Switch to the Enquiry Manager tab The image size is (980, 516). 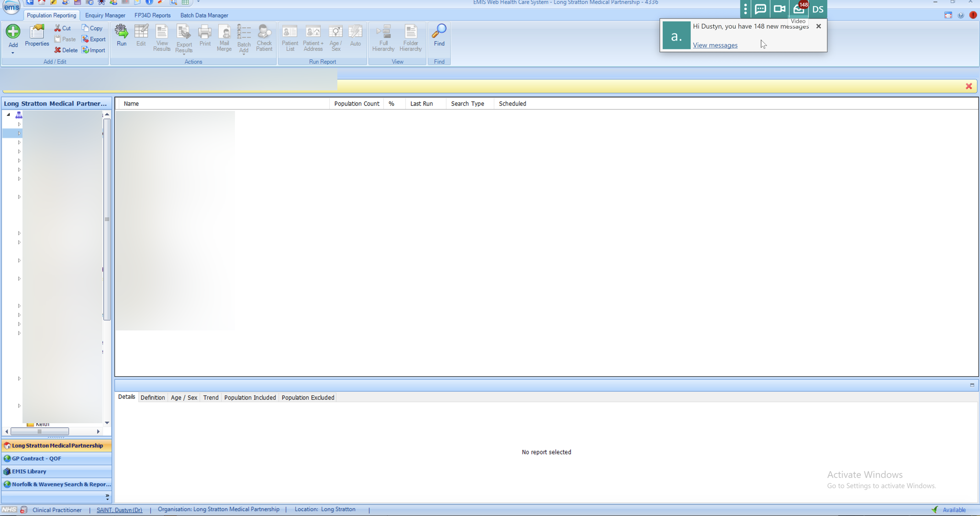tap(105, 15)
